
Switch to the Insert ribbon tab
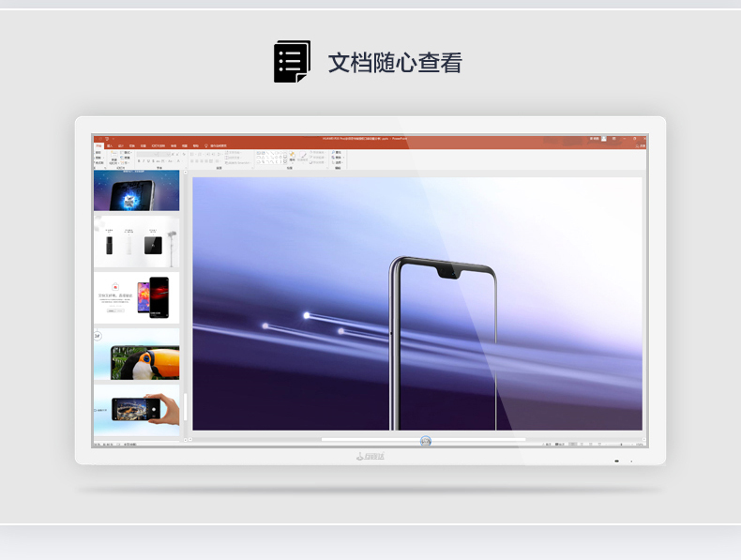[110, 146]
